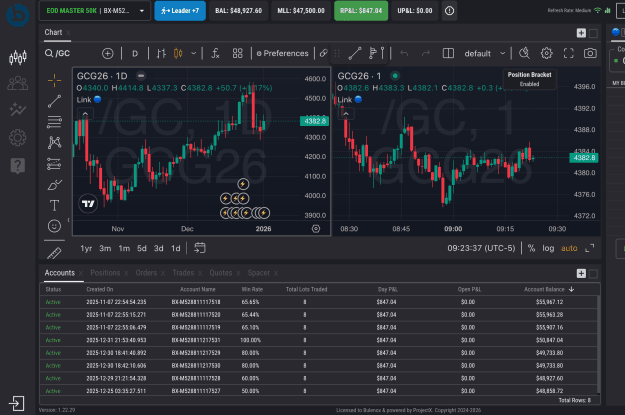
Task: Click the logout icon in the sidebar
Action: click(x=17, y=403)
